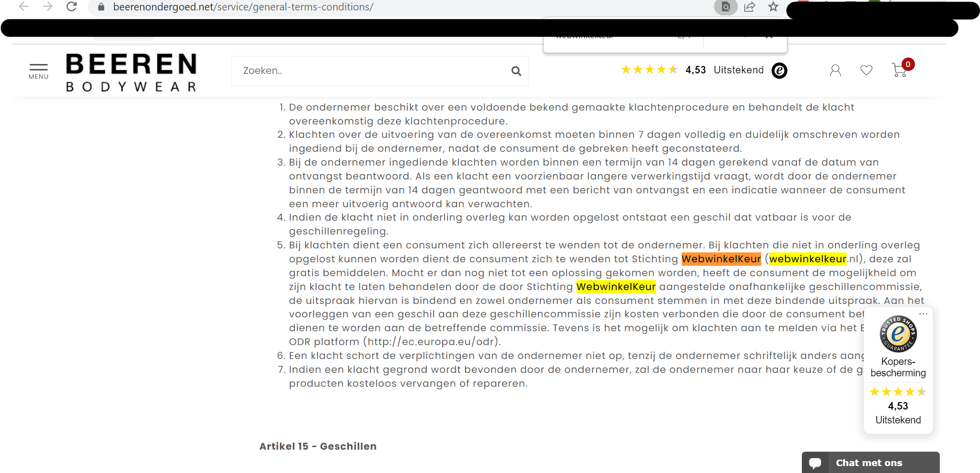Open the Chat met ons button

tap(870, 463)
